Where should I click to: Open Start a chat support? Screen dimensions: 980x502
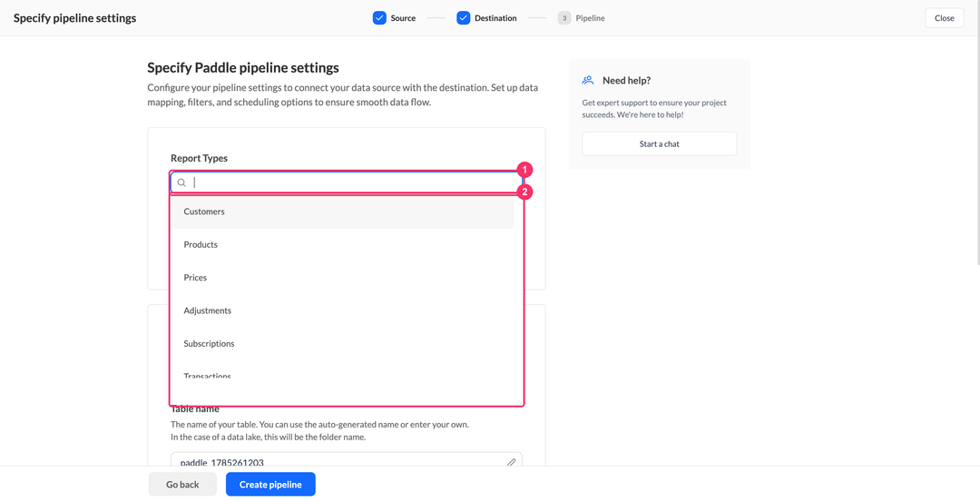(x=660, y=143)
